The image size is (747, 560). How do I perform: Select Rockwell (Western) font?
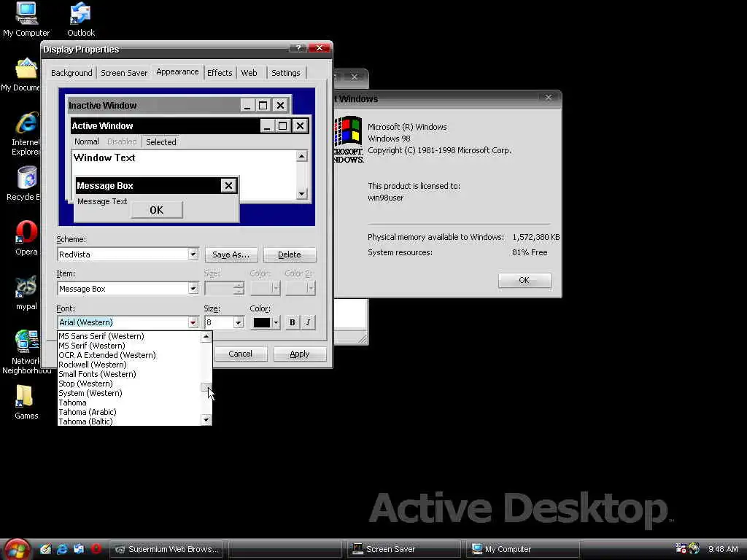[x=129, y=365]
